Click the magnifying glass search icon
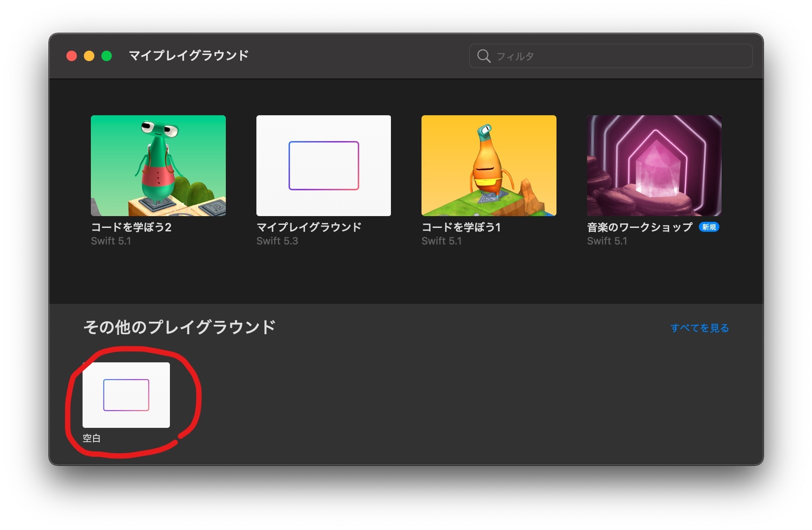 click(x=484, y=56)
